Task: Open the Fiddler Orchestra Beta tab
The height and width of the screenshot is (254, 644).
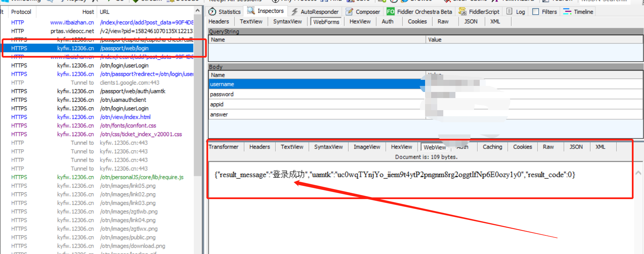Action: [419, 12]
